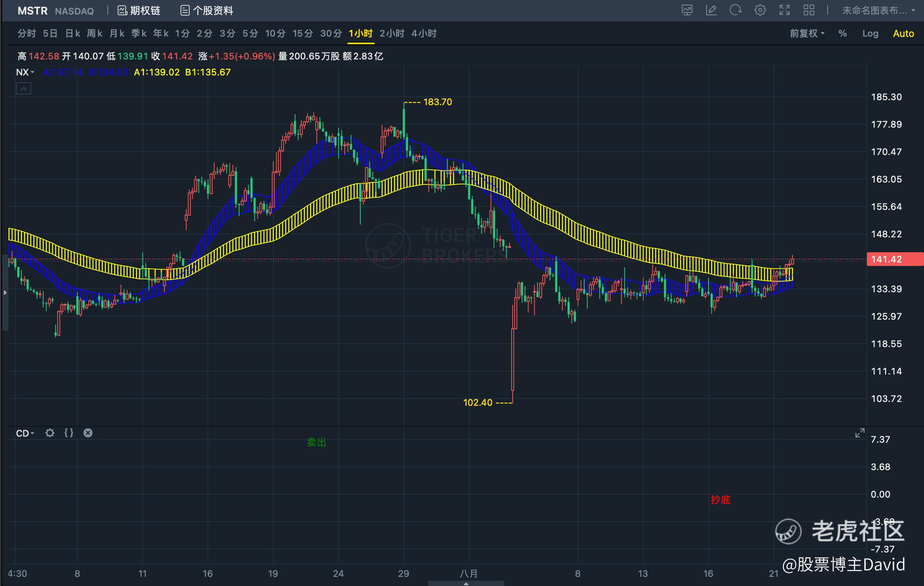Image resolution: width=924 pixels, height=586 pixels.
Task: Click the A:137.14 blue indicator value
Action: click(x=63, y=72)
